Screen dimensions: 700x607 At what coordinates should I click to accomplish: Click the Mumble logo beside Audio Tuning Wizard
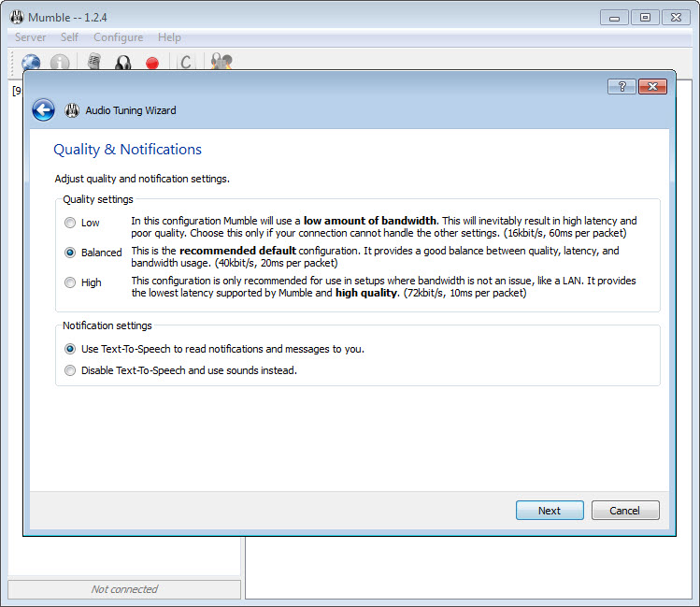pyautogui.click(x=72, y=110)
